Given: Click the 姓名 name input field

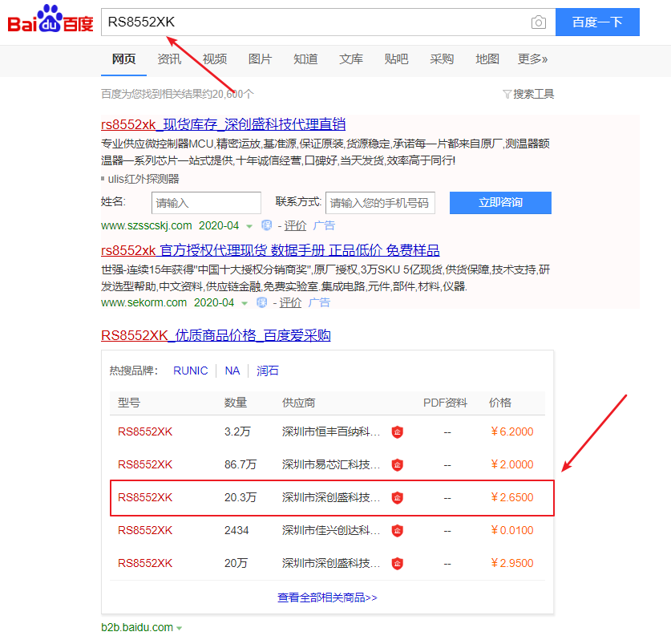Looking at the screenshot, I should [206, 203].
